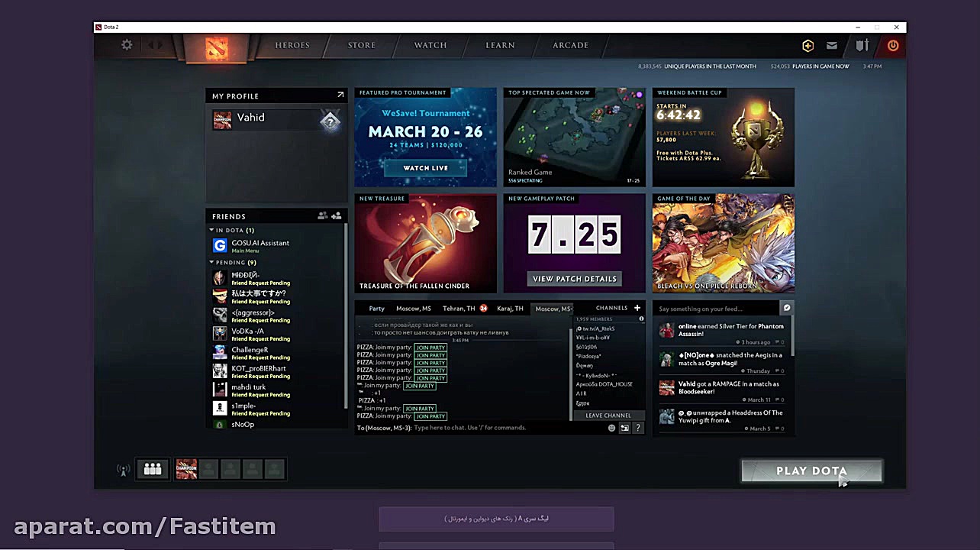Click the rank medal beside Vahid
Image resolution: width=980 pixels, height=550 pixels.
pos(330,121)
